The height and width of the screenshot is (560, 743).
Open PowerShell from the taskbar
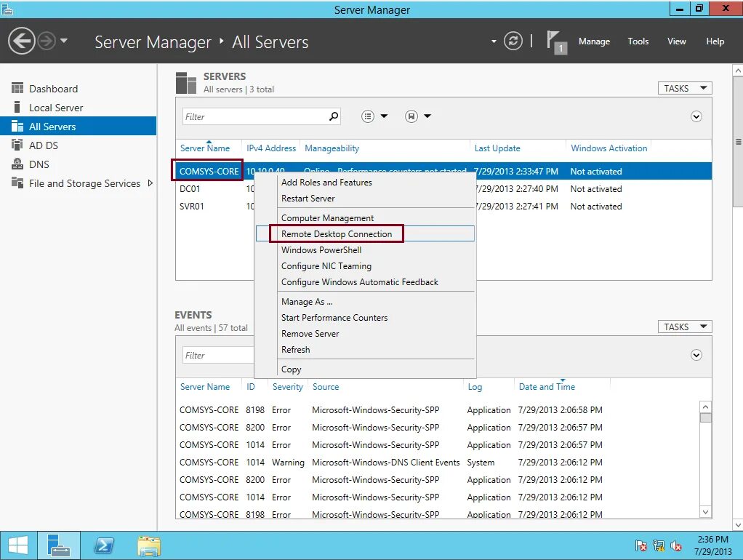coord(104,545)
